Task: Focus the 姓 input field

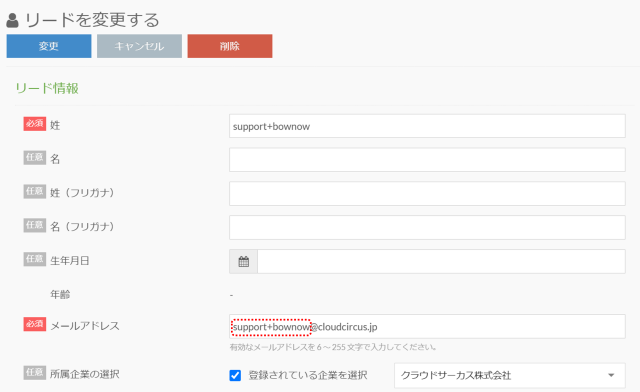Action: [x=427, y=126]
